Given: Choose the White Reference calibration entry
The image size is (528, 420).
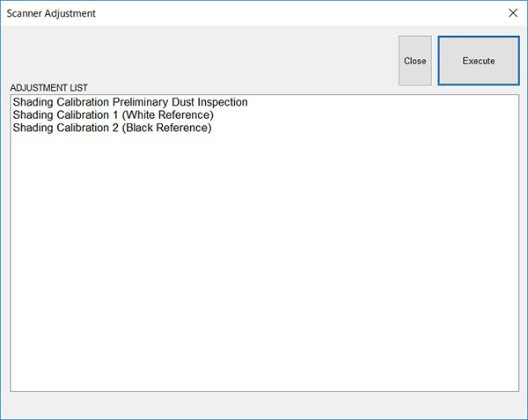Looking at the screenshot, I should coord(114,114).
